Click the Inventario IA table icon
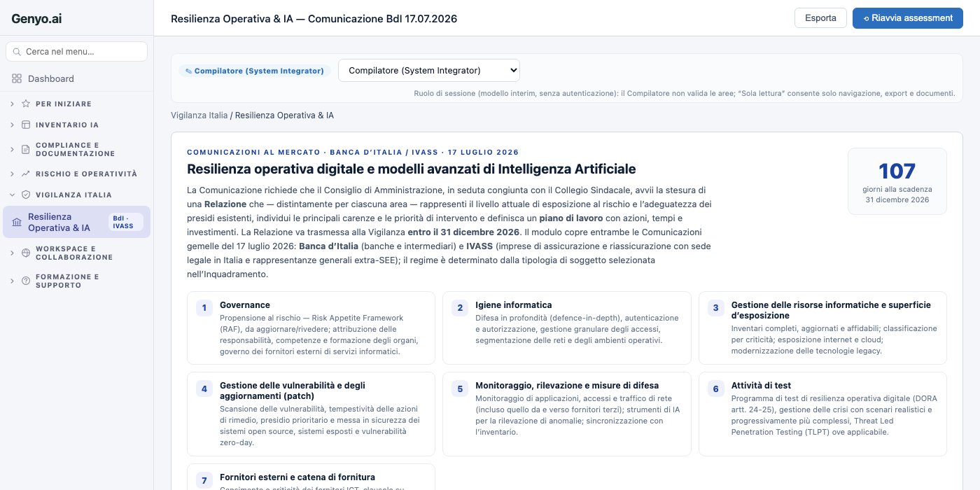Image resolution: width=980 pixels, height=490 pixels. click(x=26, y=125)
